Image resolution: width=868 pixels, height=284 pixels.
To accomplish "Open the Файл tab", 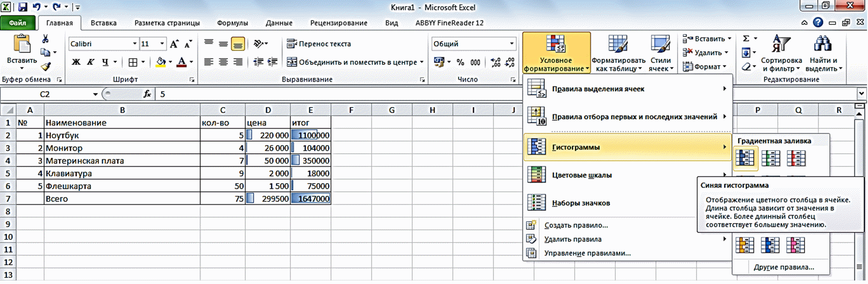I will point(18,23).
